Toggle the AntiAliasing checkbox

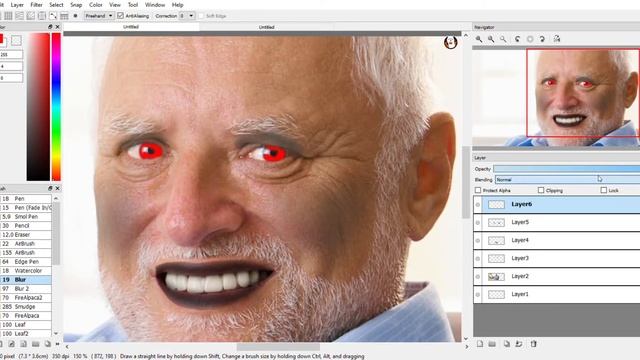point(120,16)
